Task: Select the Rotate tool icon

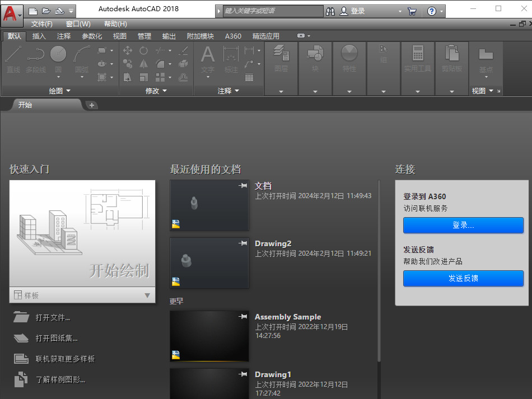Action: point(143,51)
